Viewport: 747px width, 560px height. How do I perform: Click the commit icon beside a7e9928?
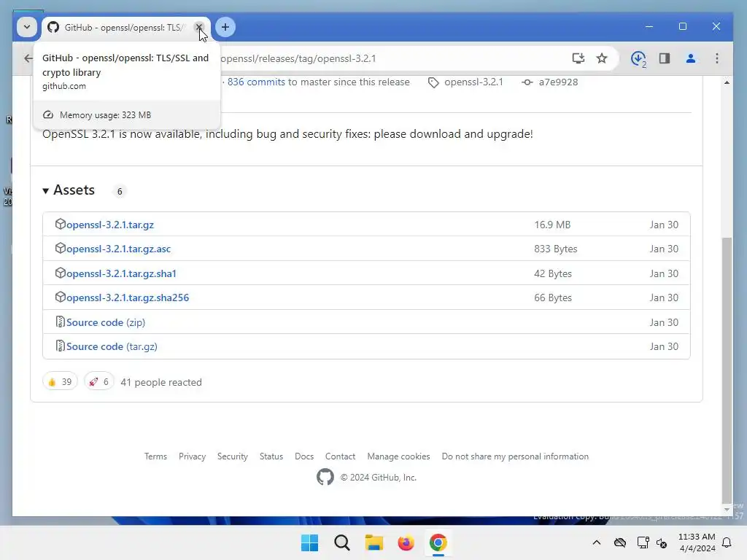pyautogui.click(x=527, y=82)
